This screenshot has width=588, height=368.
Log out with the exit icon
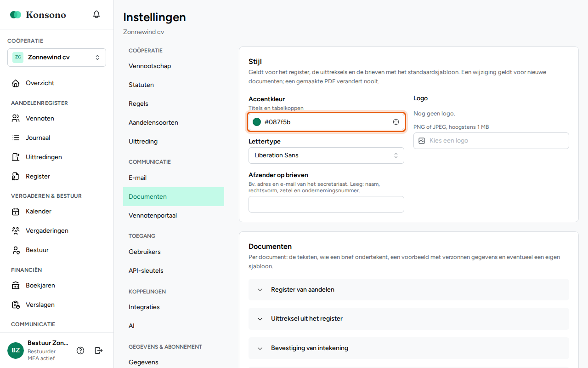[x=98, y=351]
